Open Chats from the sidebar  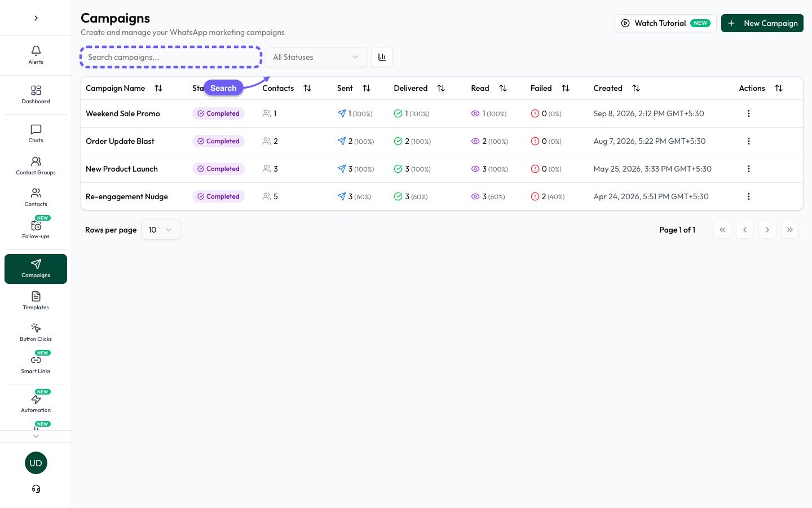(36, 134)
